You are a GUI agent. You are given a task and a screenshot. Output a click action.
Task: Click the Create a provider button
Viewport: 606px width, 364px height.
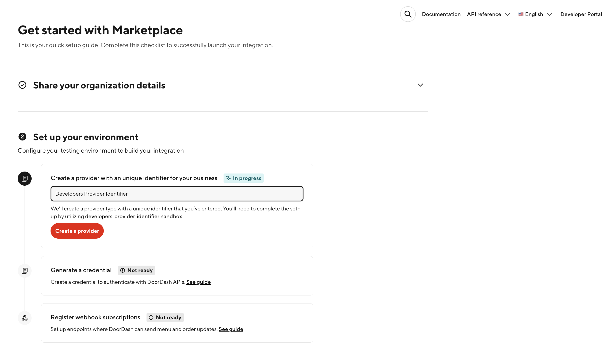point(77,231)
